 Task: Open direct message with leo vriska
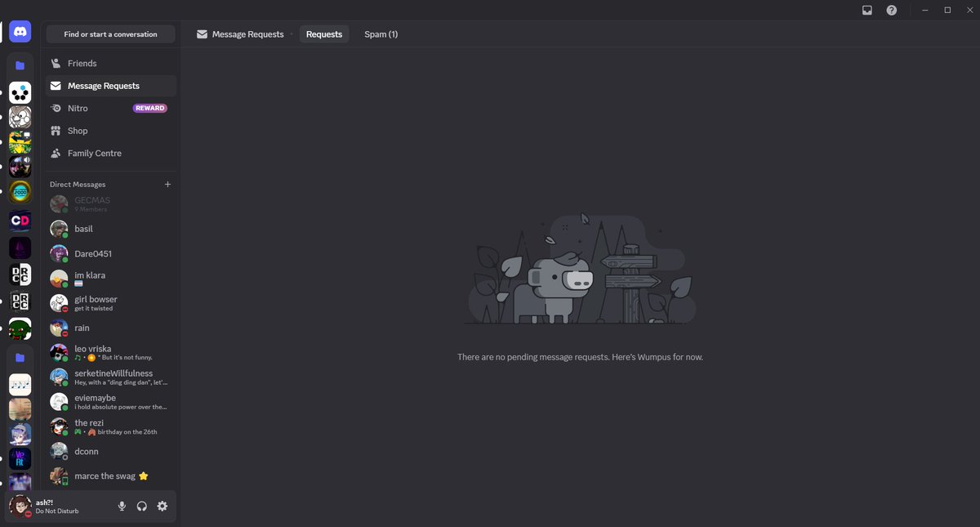[111, 352]
